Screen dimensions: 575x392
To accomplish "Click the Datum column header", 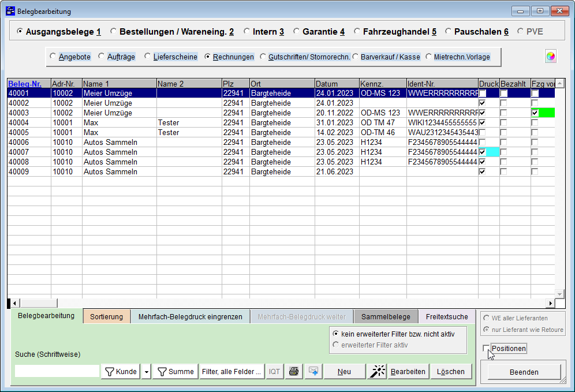I will [337, 84].
